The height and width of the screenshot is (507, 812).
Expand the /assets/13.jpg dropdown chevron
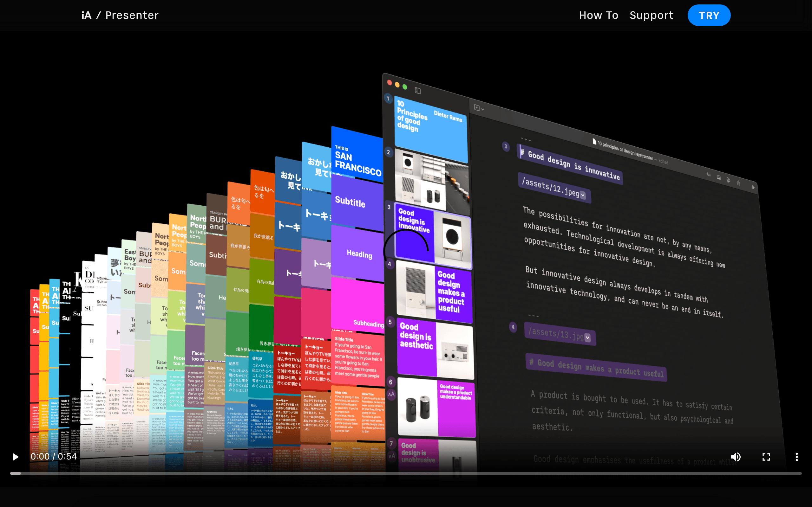(587, 337)
